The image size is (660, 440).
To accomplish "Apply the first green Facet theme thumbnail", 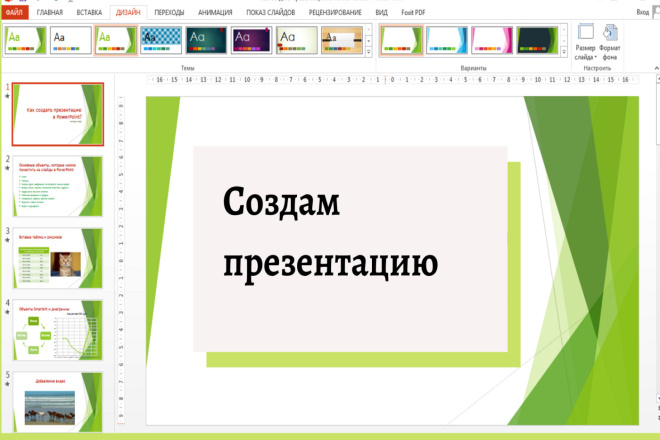I will 25,40.
